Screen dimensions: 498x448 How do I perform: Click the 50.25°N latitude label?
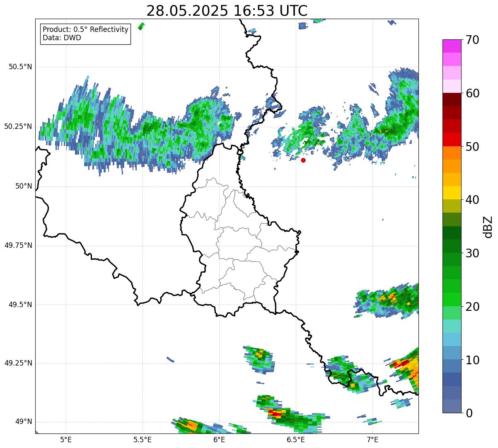coord(18,126)
